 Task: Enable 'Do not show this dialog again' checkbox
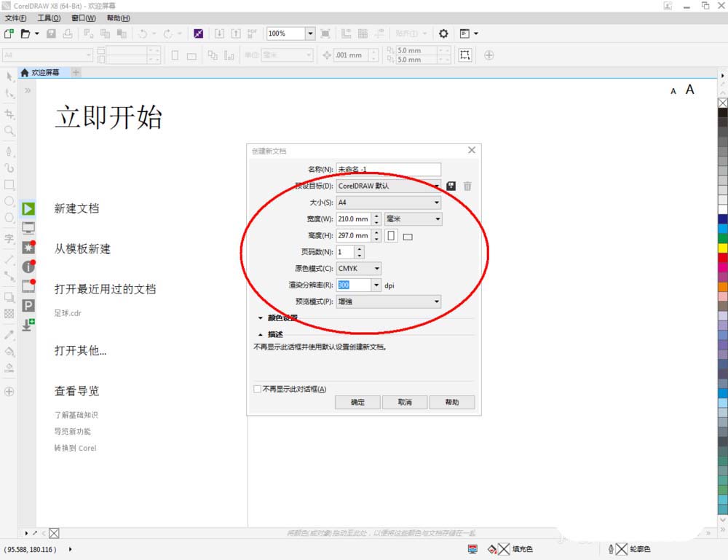257,389
